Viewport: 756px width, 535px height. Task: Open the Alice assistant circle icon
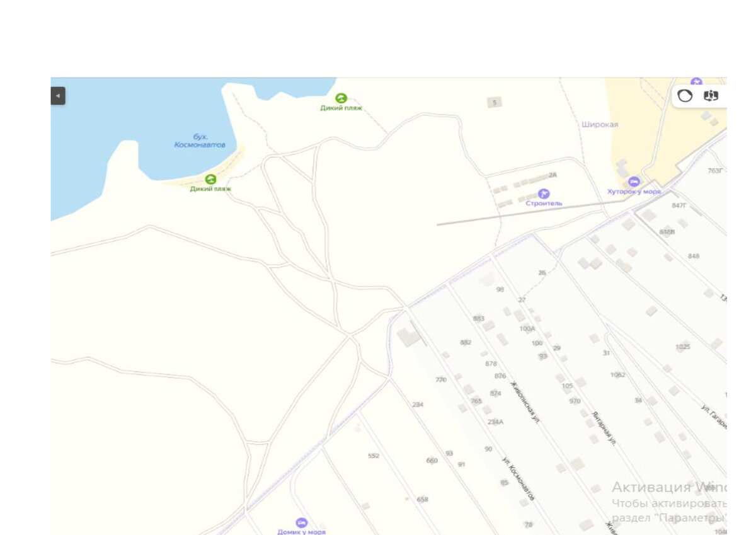point(685,96)
